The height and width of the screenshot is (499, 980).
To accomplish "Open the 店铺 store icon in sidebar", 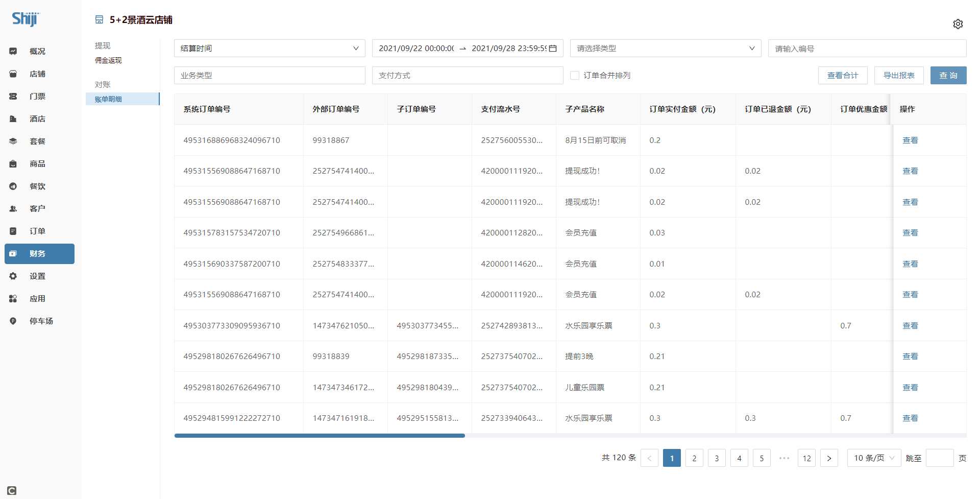I will pyautogui.click(x=13, y=74).
